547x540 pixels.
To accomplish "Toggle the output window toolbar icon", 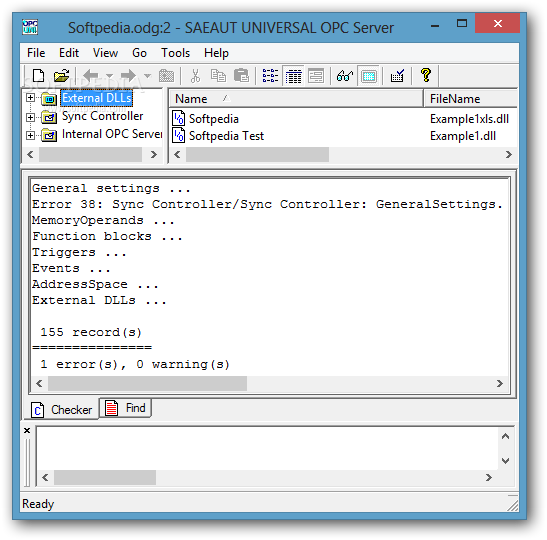I will (369, 75).
